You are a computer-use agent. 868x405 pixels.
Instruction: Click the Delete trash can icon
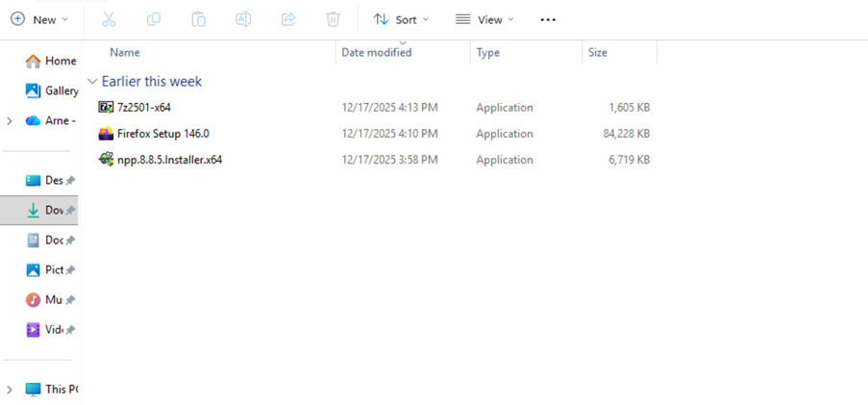tap(333, 19)
